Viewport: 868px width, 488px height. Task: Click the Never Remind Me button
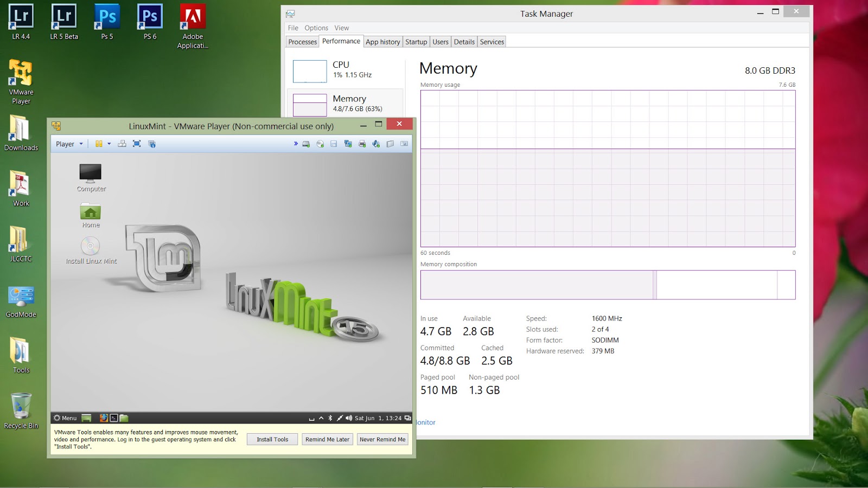(382, 439)
